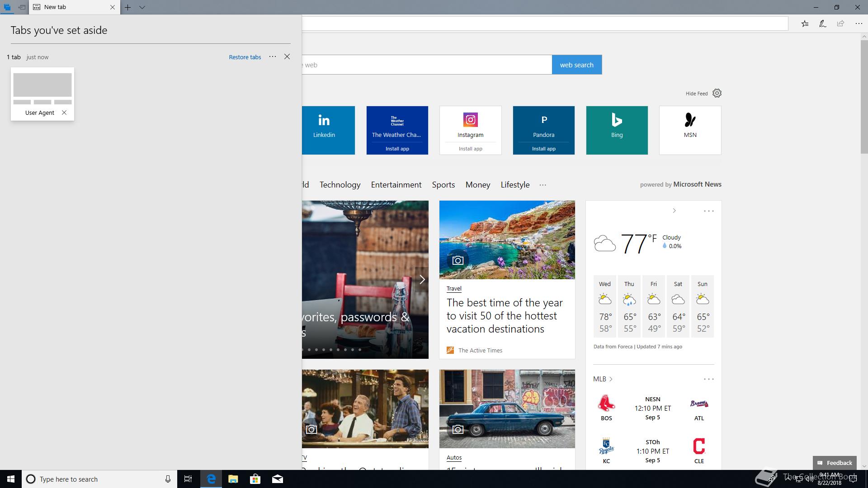Open the Favorites hub star icon

(x=805, y=23)
